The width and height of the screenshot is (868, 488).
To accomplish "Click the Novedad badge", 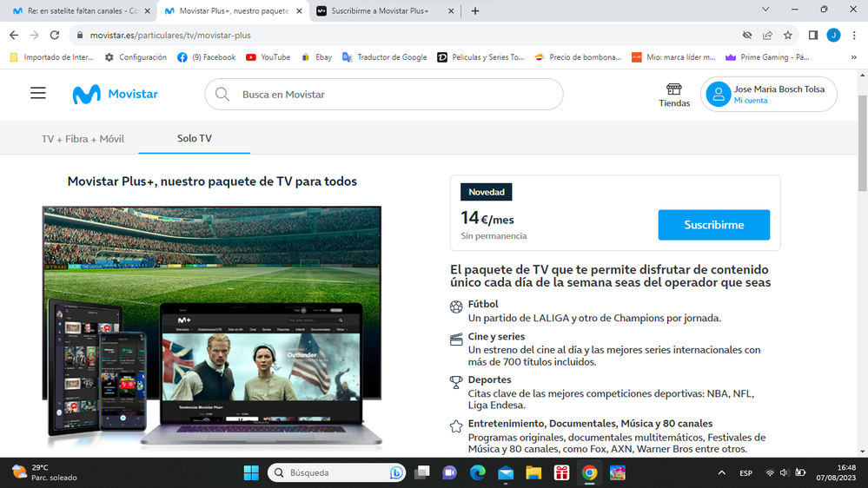I will coord(486,192).
